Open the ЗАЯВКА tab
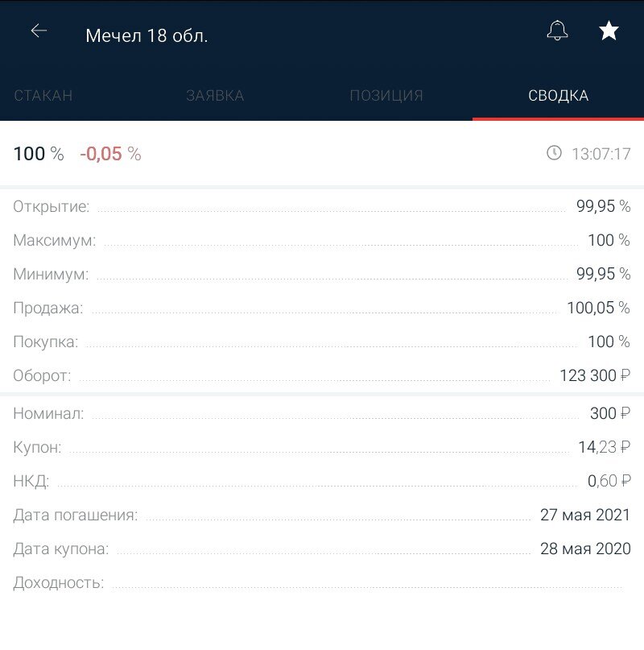The height and width of the screenshot is (650, 644). (x=214, y=95)
